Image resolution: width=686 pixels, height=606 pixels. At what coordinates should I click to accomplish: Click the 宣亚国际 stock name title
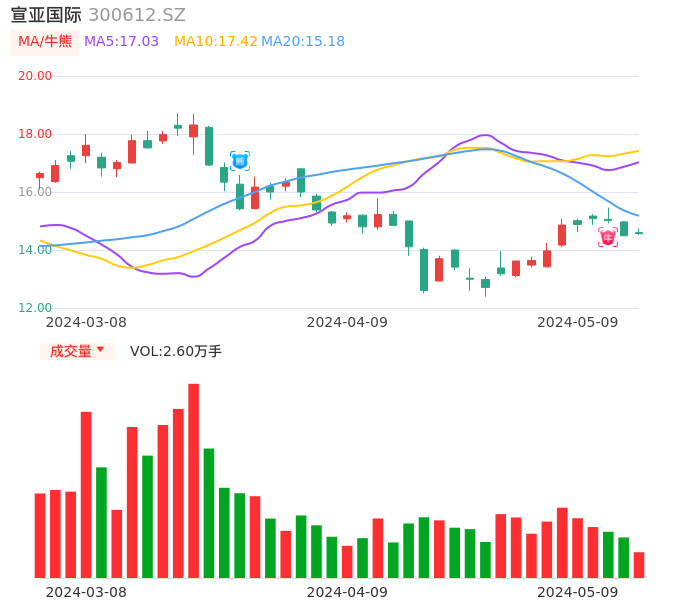[x=46, y=15]
